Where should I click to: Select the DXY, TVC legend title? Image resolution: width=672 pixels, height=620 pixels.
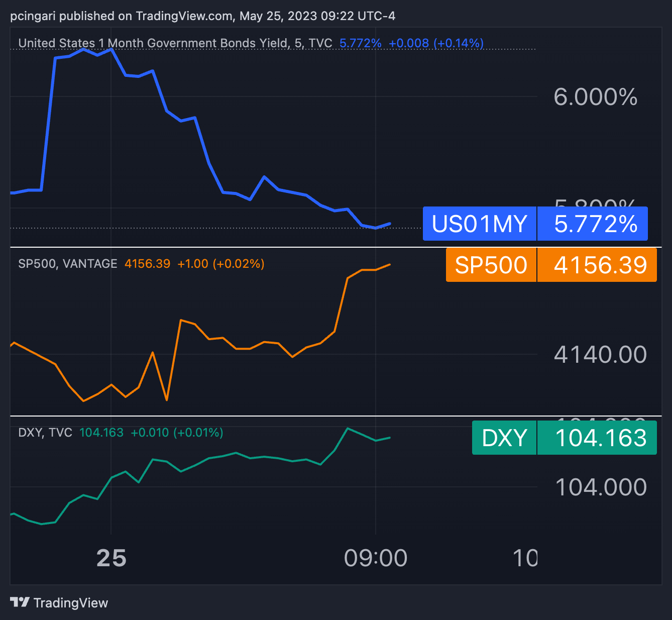tap(45, 433)
